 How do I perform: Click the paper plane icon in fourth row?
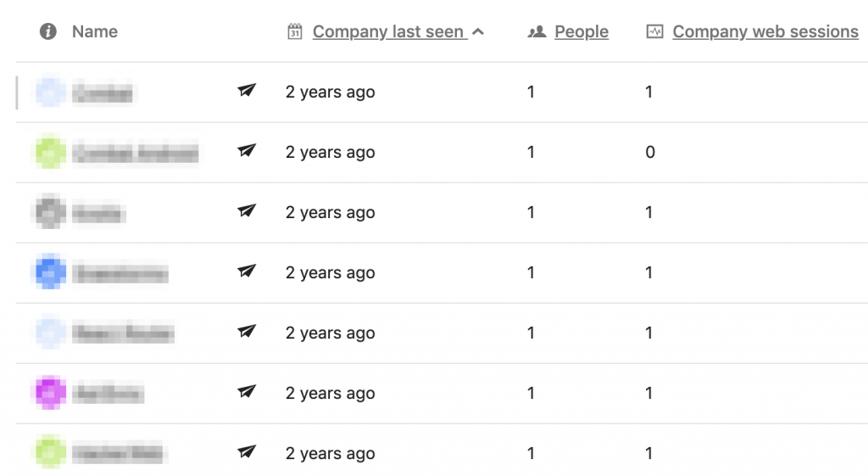tap(247, 271)
